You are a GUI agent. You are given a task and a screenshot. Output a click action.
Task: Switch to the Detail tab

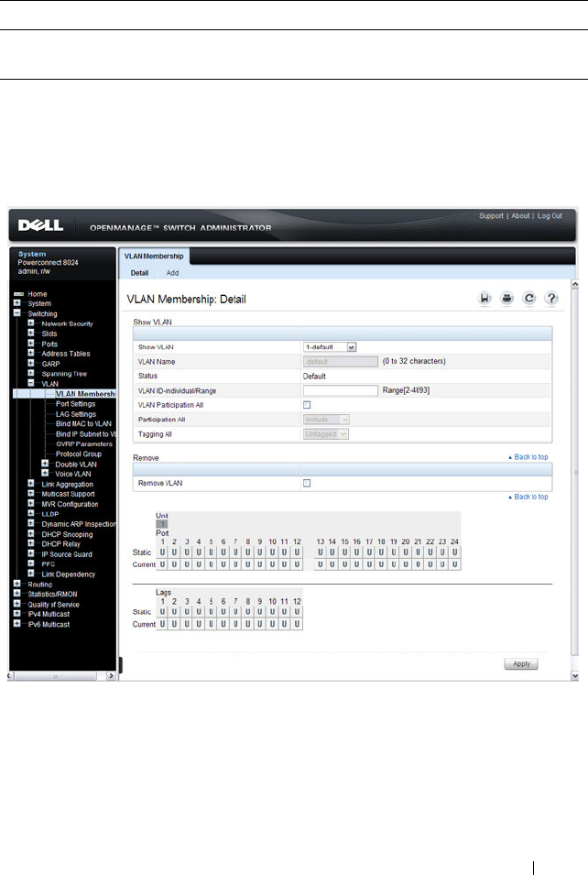[139, 273]
